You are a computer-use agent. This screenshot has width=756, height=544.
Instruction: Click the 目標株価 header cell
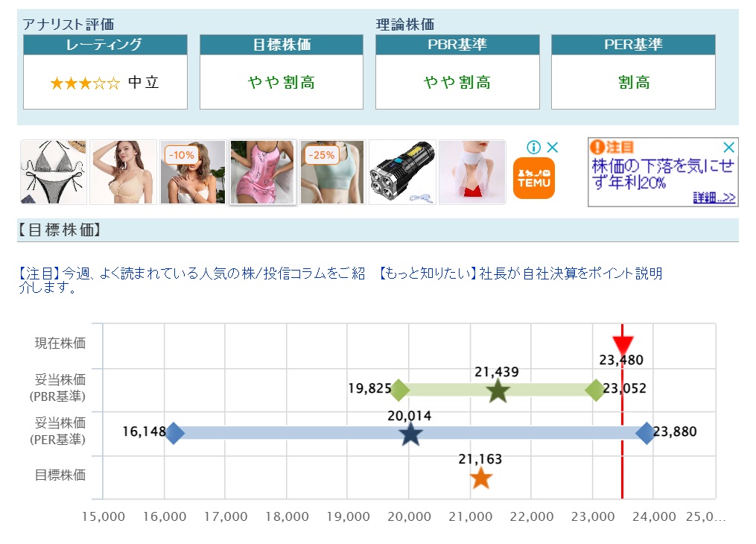tap(282, 45)
